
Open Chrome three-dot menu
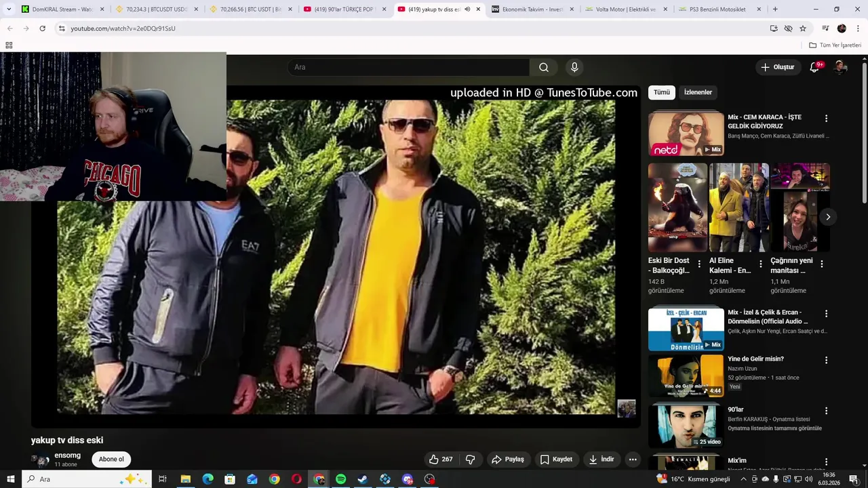pos(858,28)
